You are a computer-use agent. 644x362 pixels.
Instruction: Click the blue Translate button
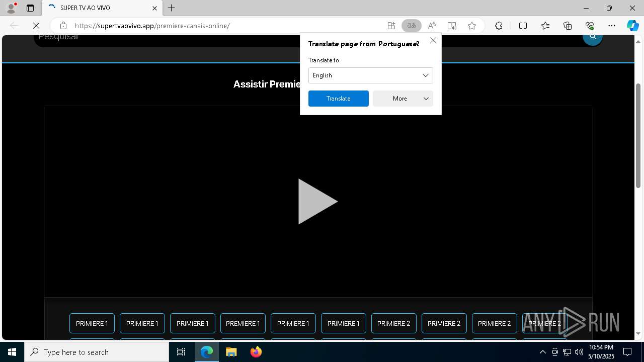tap(339, 99)
